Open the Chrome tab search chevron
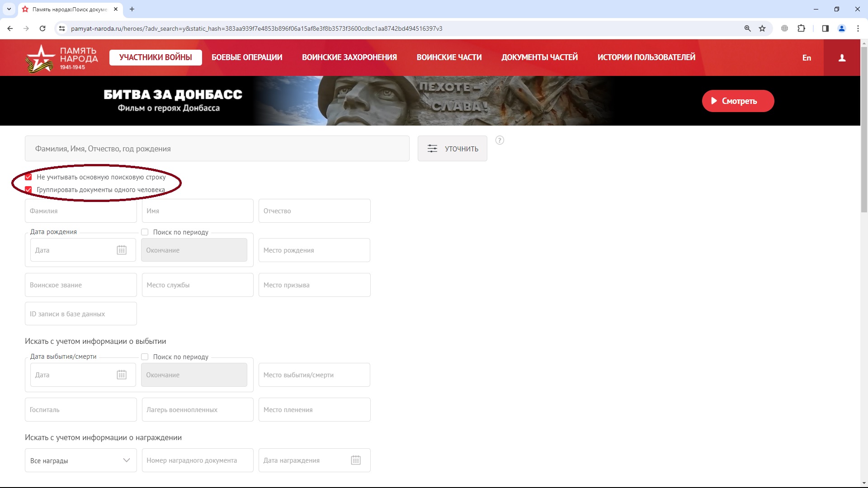This screenshot has width=868, height=488. [x=9, y=9]
